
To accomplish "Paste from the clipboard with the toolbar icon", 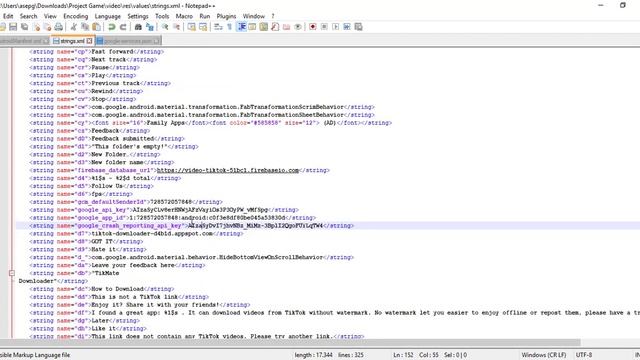I will point(96,27).
